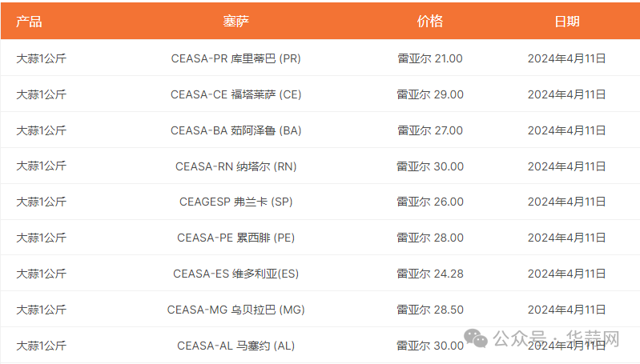Click the price 雷亚尔 24.28
640x364 pixels.
click(x=430, y=274)
